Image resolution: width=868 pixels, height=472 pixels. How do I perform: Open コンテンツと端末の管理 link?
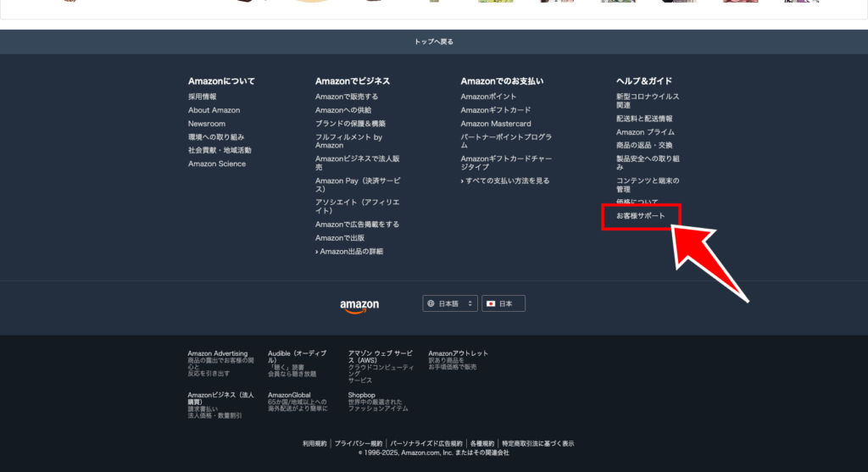(648, 185)
